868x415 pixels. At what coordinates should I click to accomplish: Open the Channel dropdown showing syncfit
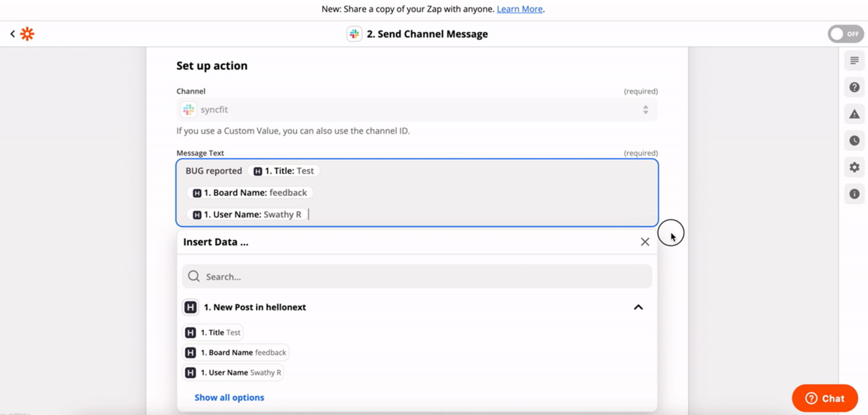click(417, 110)
